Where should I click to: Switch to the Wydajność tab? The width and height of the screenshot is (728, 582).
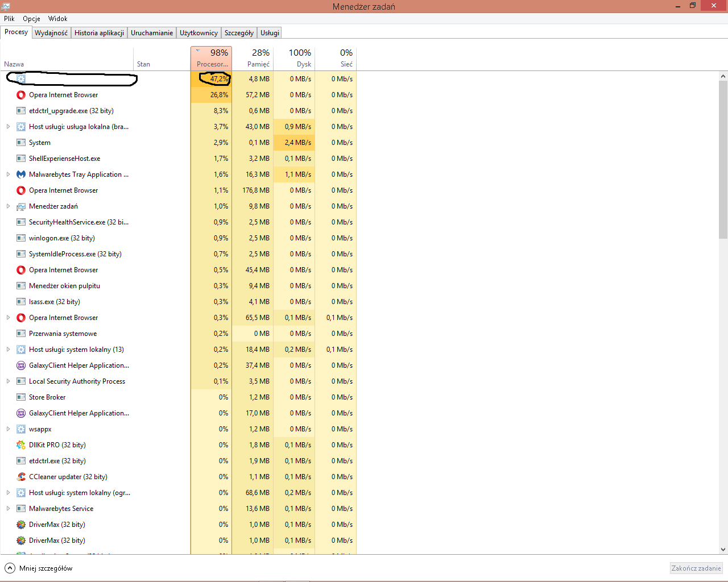tap(51, 33)
